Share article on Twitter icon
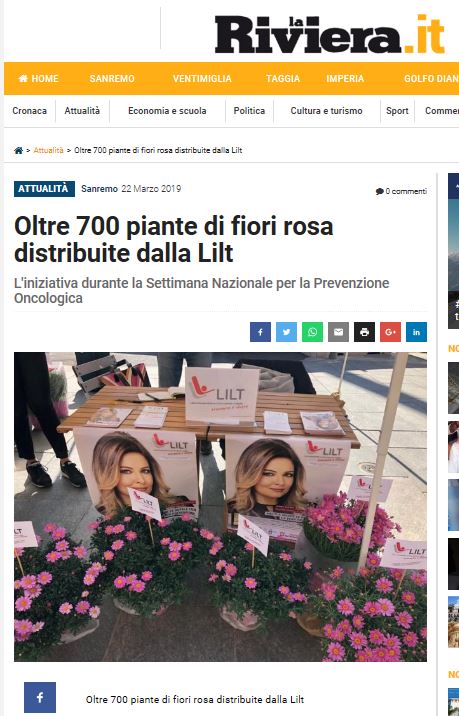Screen dimensions: 459x716 click(x=286, y=332)
